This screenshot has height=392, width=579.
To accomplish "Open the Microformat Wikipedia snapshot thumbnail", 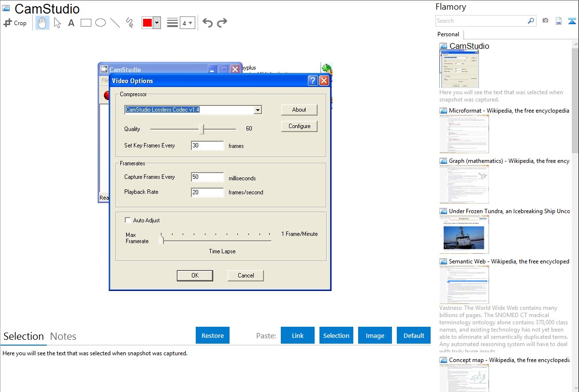I will click(x=464, y=134).
